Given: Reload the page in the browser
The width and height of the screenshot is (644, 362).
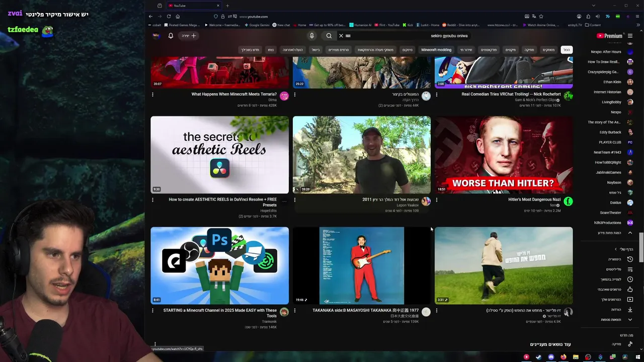Looking at the screenshot, I should click(169, 17).
